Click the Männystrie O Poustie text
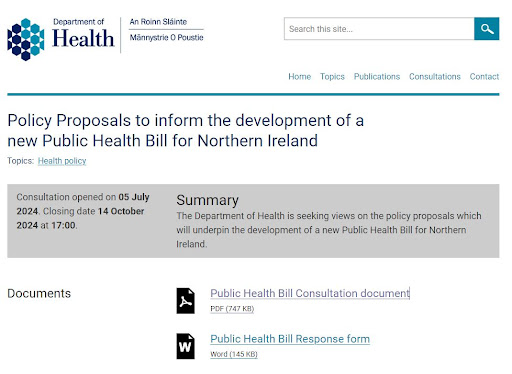 [166, 37]
